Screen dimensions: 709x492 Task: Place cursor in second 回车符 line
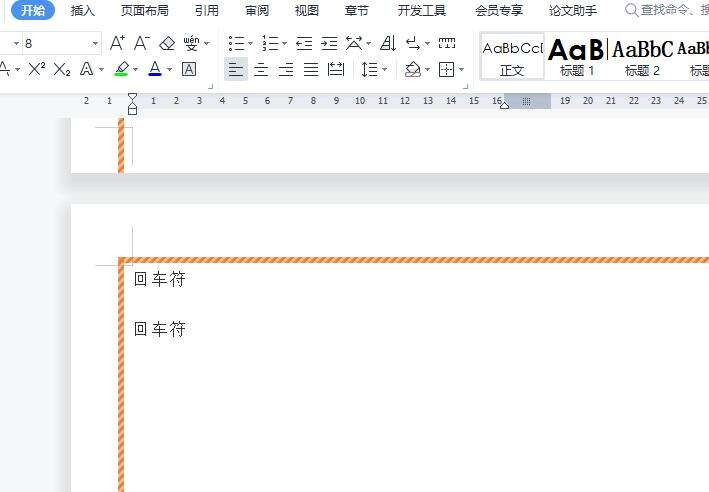160,329
